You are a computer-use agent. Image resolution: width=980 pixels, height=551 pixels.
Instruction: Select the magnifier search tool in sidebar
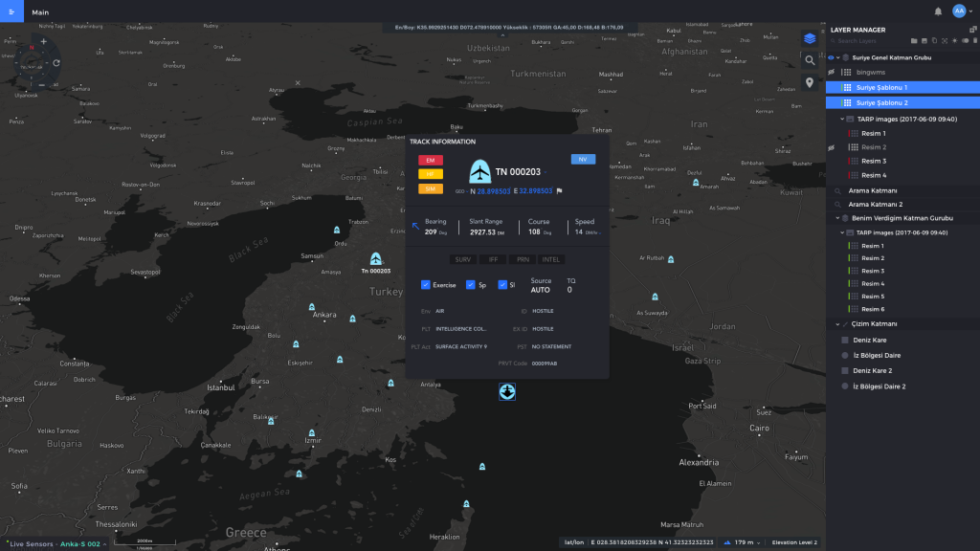tap(809, 60)
